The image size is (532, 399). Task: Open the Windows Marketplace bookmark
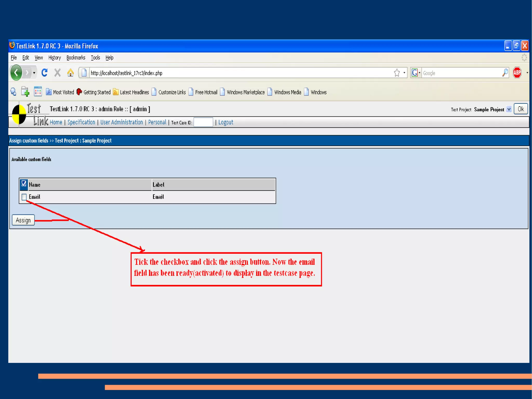coord(242,92)
